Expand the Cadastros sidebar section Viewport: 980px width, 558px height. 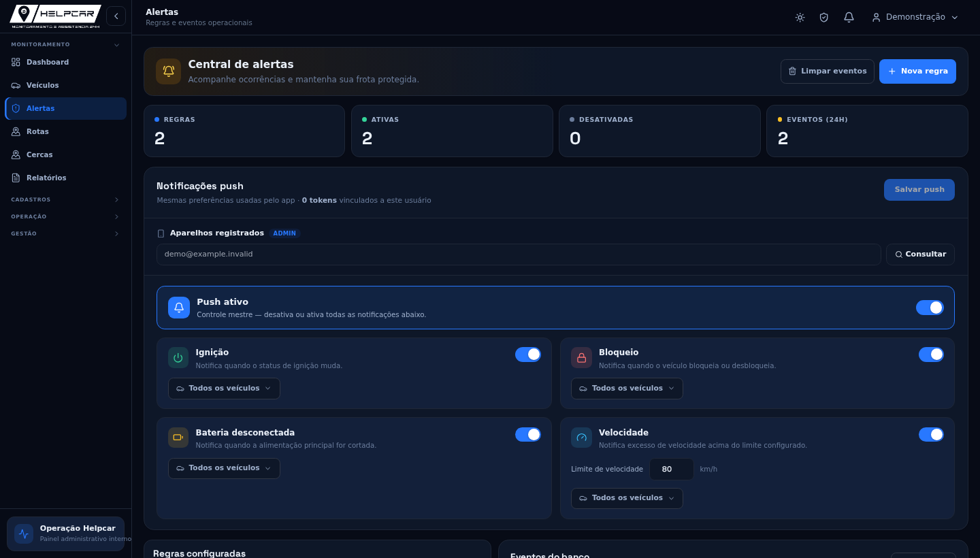65,199
